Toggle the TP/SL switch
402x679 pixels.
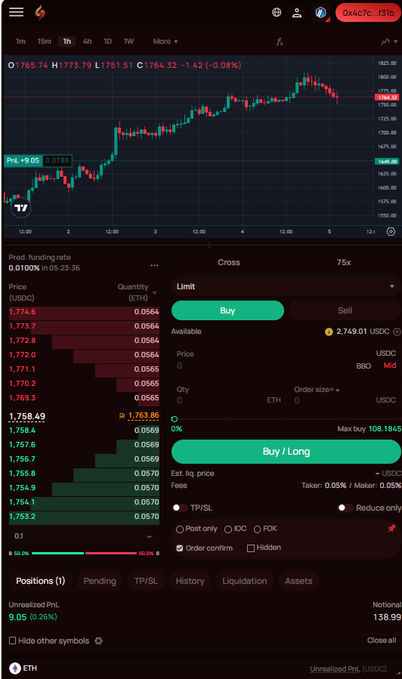[180, 508]
